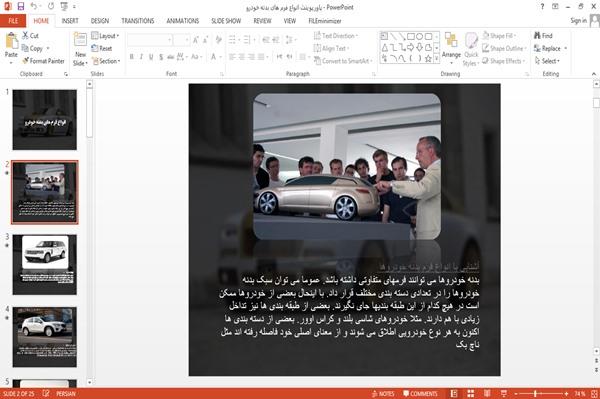The width and height of the screenshot is (600, 399).
Task: Click the Clear All Formatting icon
Action: [218, 40]
